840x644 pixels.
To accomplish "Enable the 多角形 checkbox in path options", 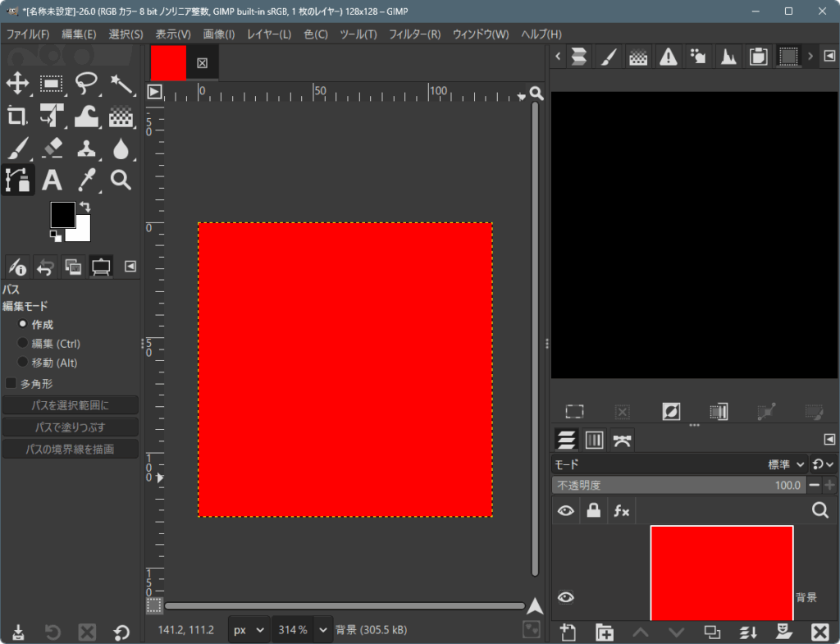I will (x=11, y=383).
